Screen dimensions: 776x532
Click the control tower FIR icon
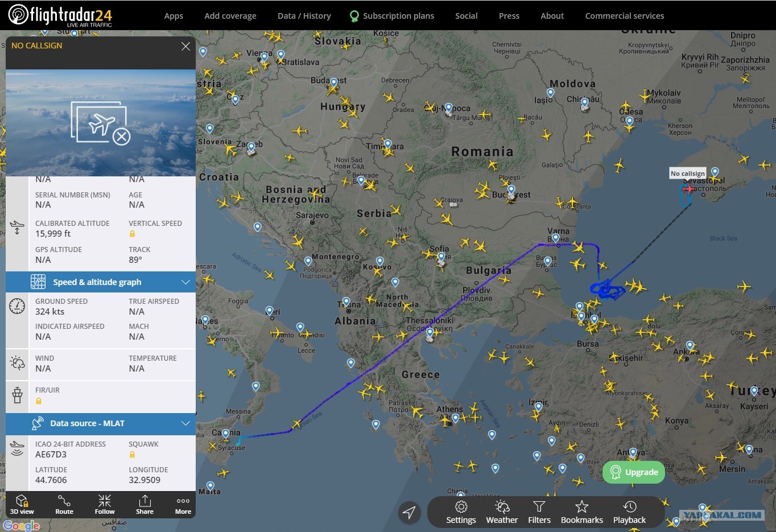17,394
